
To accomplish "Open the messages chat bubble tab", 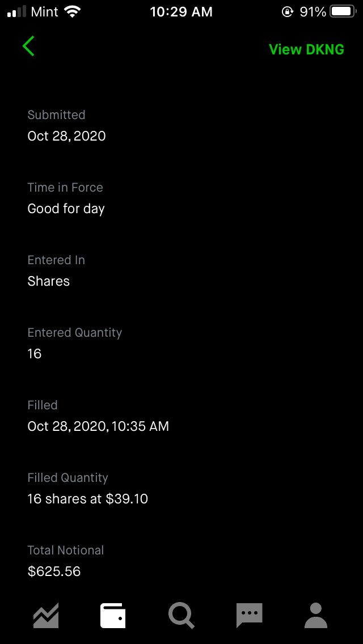I will click(249, 616).
